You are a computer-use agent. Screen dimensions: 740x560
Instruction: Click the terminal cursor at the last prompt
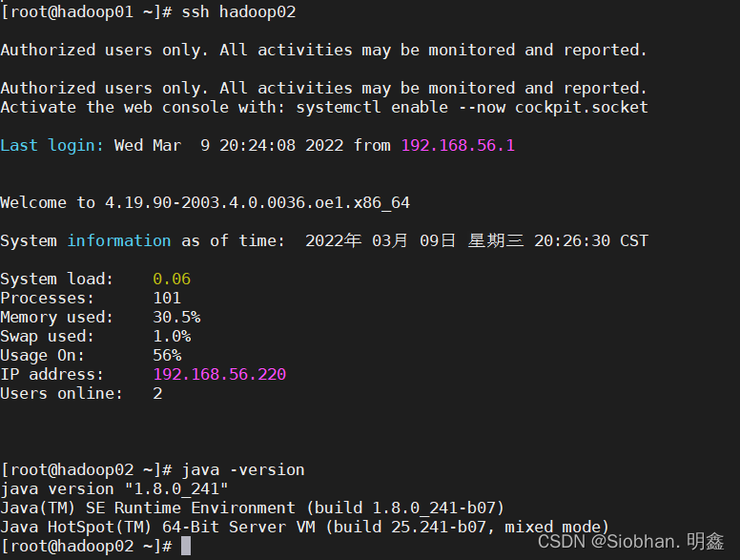click(186, 547)
